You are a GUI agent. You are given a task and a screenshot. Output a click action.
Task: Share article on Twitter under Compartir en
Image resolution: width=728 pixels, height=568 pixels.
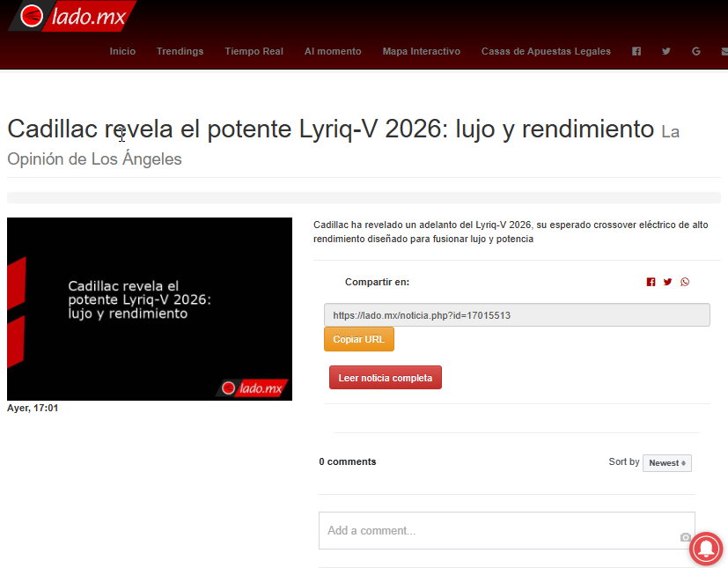tap(667, 282)
